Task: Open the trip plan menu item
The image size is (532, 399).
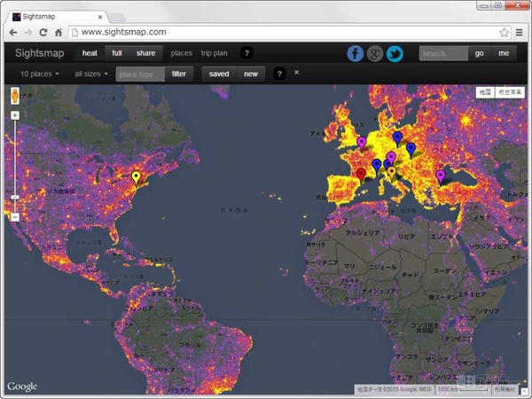Action: pyautogui.click(x=214, y=53)
